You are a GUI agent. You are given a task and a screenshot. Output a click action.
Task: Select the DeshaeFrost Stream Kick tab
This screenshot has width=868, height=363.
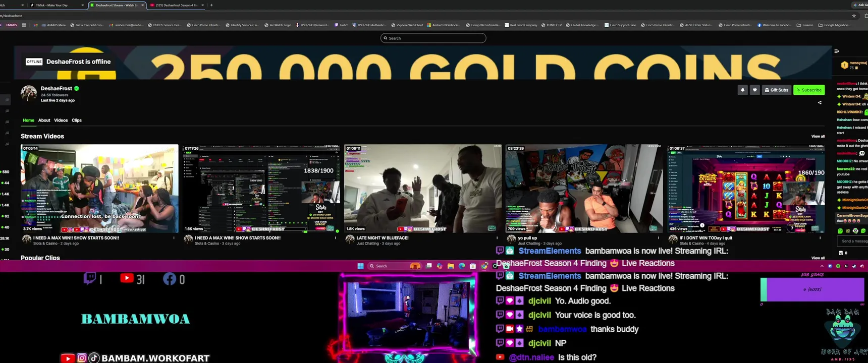pos(117,5)
